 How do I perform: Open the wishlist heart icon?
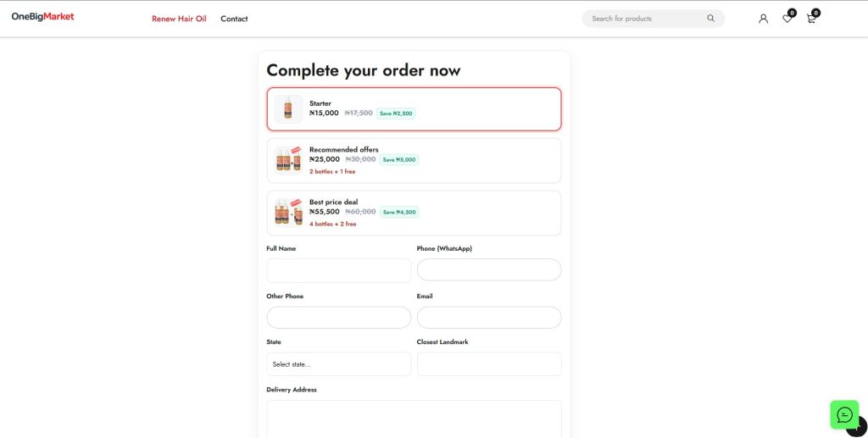pyautogui.click(x=787, y=19)
